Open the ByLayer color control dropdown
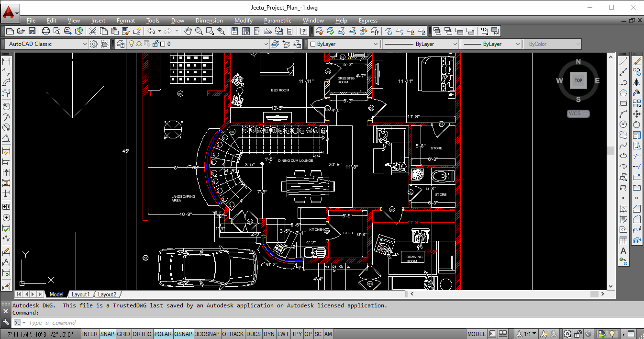The height and width of the screenshot is (339, 644). click(375, 44)
